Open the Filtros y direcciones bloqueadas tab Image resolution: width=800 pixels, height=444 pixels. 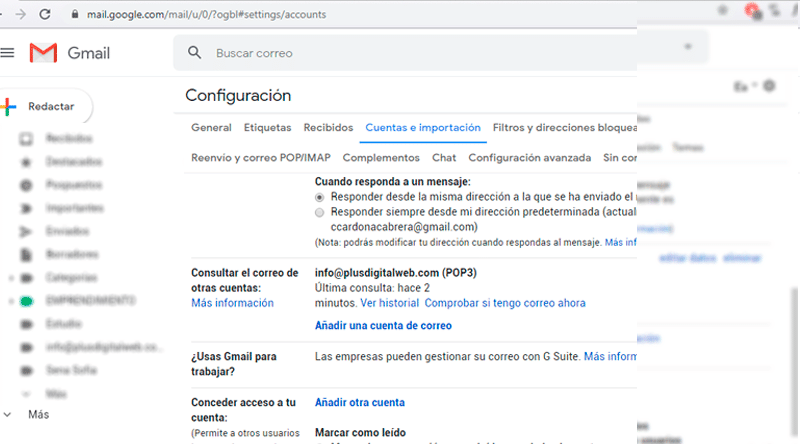coord(564,128)
